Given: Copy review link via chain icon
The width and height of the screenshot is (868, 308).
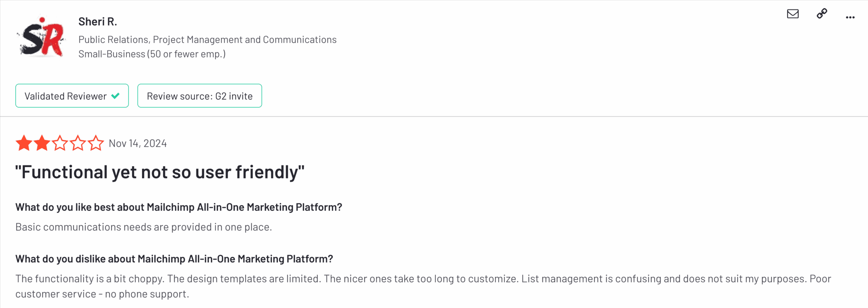Looking at the screenshot, I should point(822,14).
